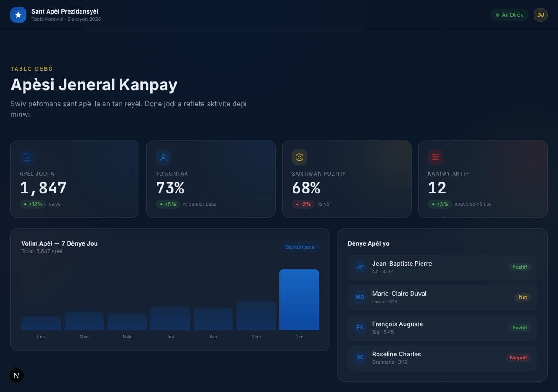Click the Sant Apèl Prezidansyèl title link

point(65,11)
